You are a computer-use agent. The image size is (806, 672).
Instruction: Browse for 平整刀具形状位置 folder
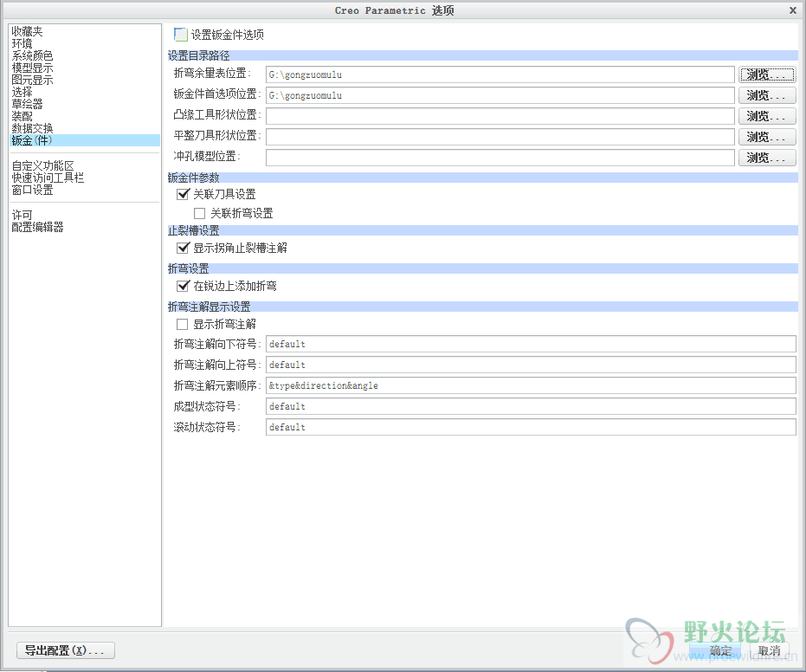coord(767,137)
